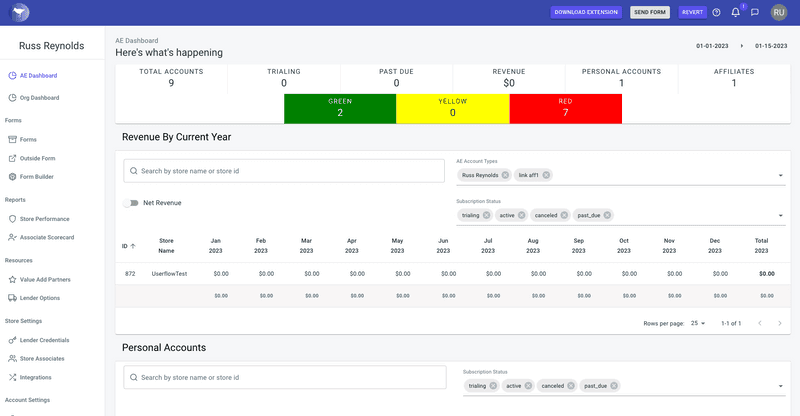Click the Form Builder icon
This screenshot has height=416, width=800.
coord(12,177)
